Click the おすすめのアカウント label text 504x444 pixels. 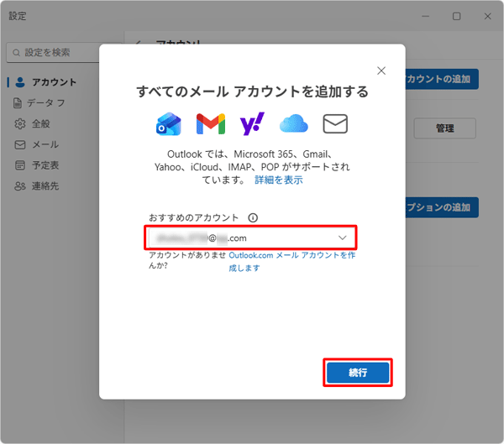(193, 218)
